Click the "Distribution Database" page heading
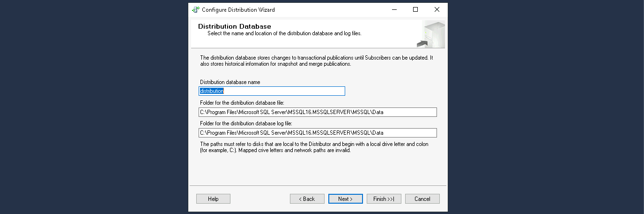 [234, 26]
